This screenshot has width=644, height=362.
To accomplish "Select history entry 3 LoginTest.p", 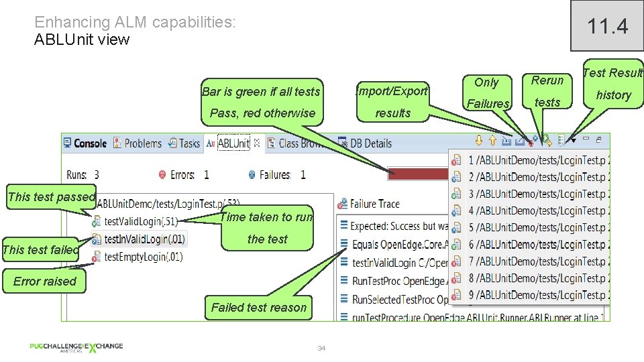I will tap(529, 194).
